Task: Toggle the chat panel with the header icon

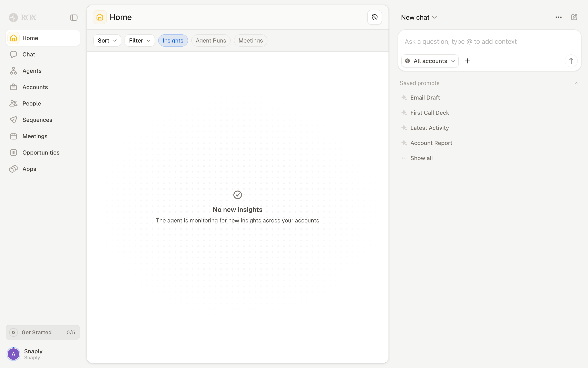Action: (x=374, y=17)
